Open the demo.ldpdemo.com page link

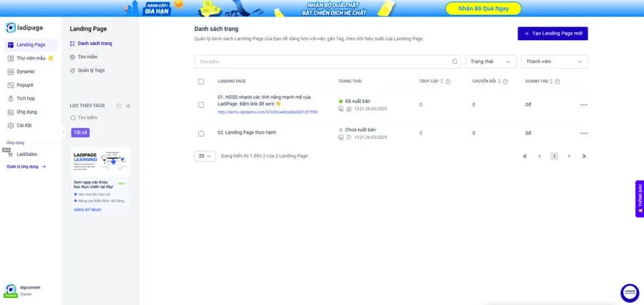point(268,112)
